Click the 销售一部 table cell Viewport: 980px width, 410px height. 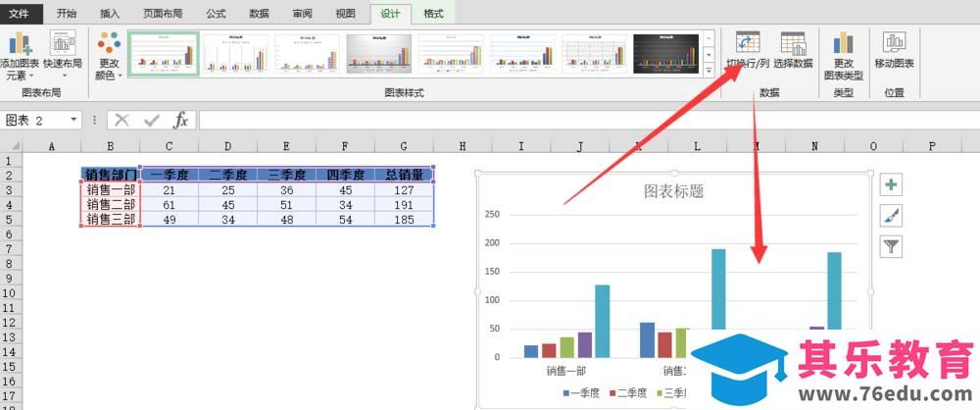pyautogui.click(x=111, y=189)
